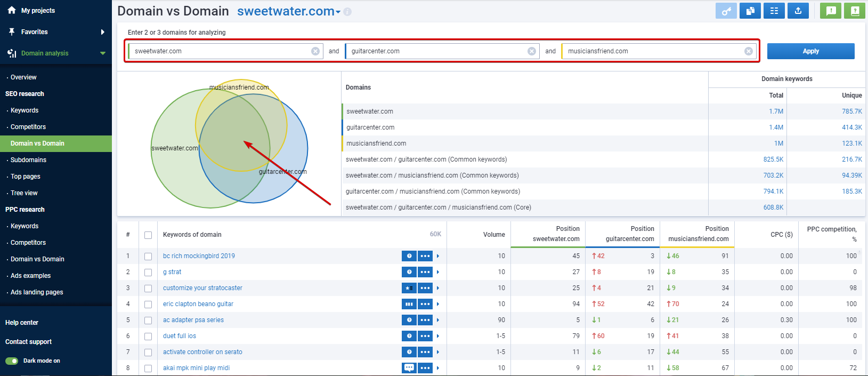
Task: Check the box for eric clapton beano guitar
Action: [148, 305]
